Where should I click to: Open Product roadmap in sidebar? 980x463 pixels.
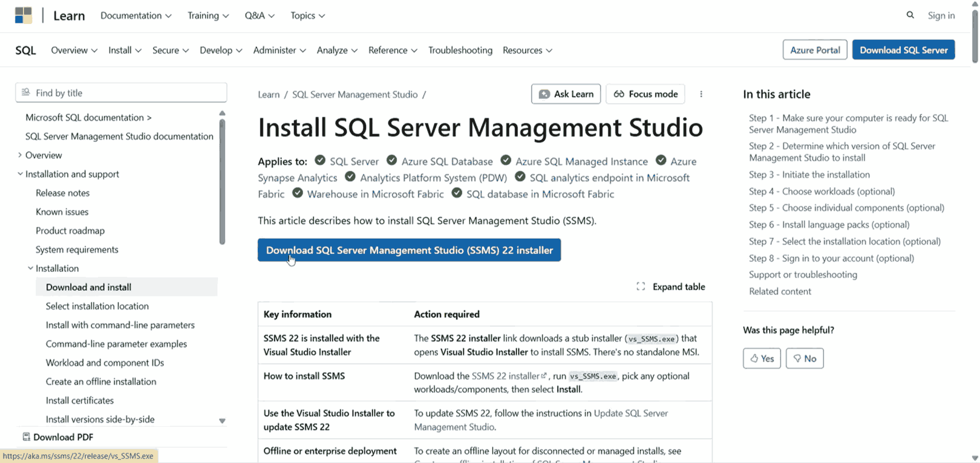tap(70, 230)
